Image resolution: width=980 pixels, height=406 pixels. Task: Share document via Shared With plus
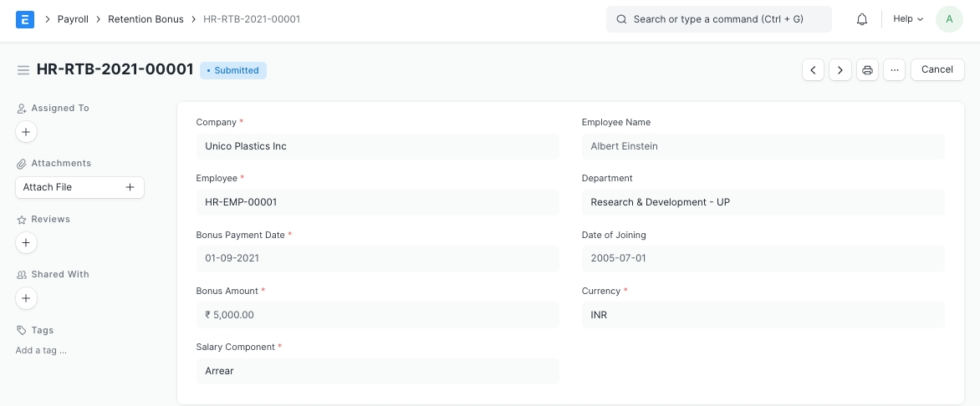click(26, 298)
